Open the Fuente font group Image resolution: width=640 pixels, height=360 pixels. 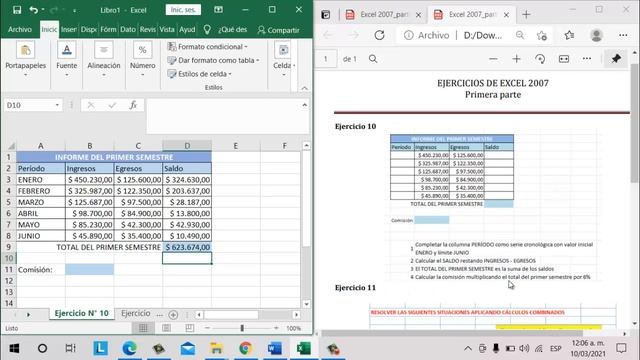click(x=67, y=60)
